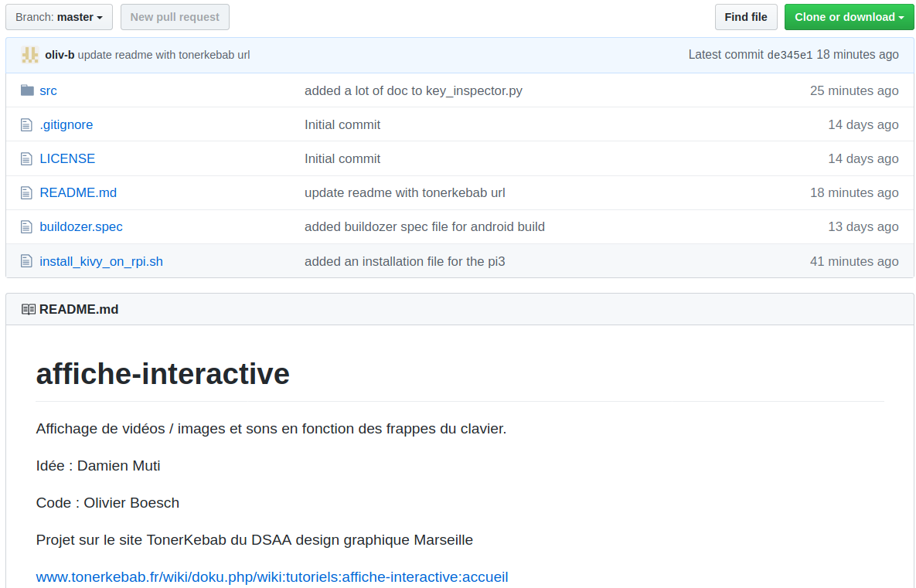Click oliv-b's avatar image
The height and width of the screenshot is (588, 916).
pos(30,55)
